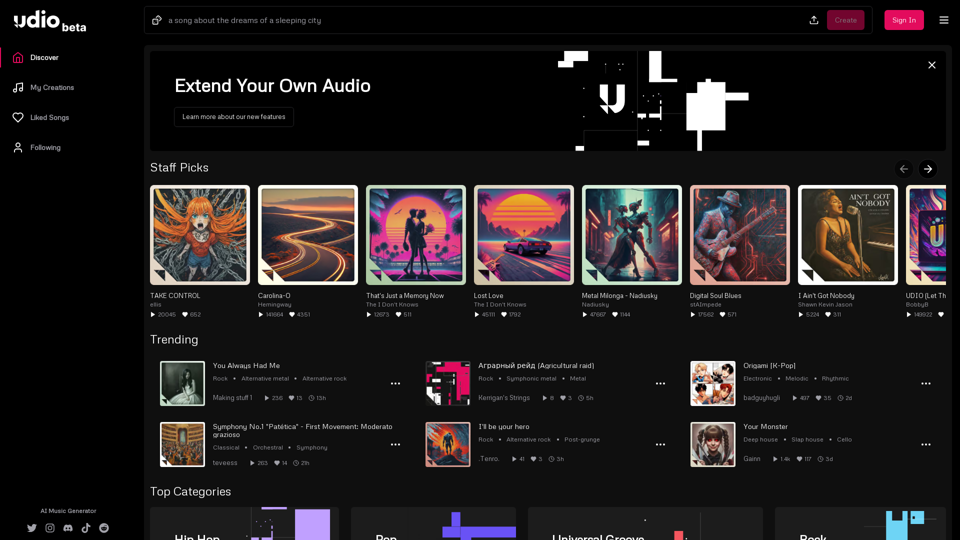Viewport: 960px width, 540px height.
Task: Click the Your Monster track thumbnail
Action: tap(713, 444)
